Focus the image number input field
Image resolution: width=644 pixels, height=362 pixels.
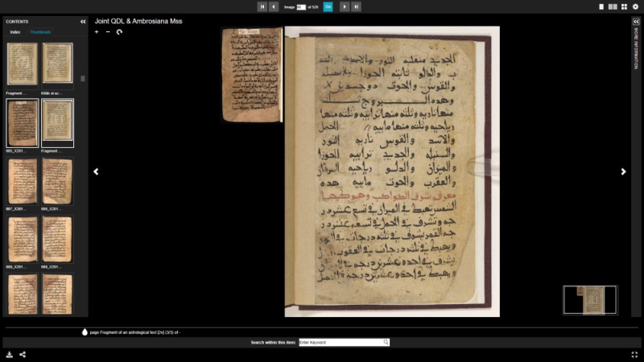click(301, 7)
